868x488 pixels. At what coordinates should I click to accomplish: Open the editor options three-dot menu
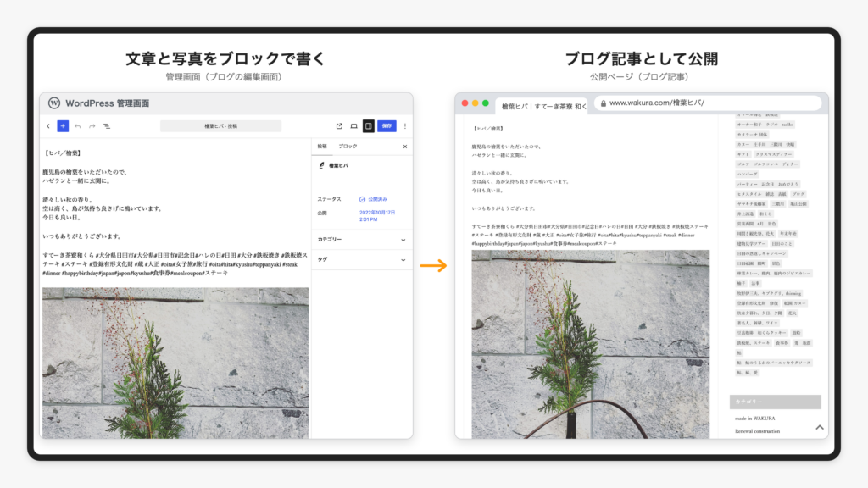(405, 126)
